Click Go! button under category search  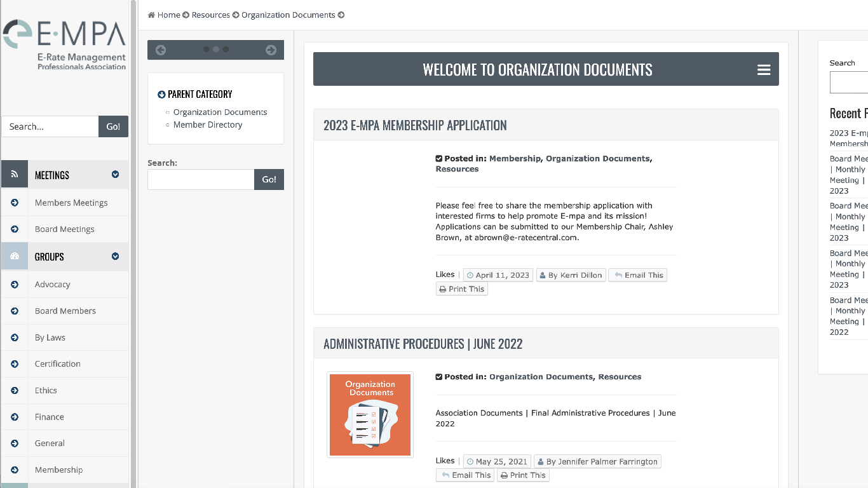(x=269, y=179)
